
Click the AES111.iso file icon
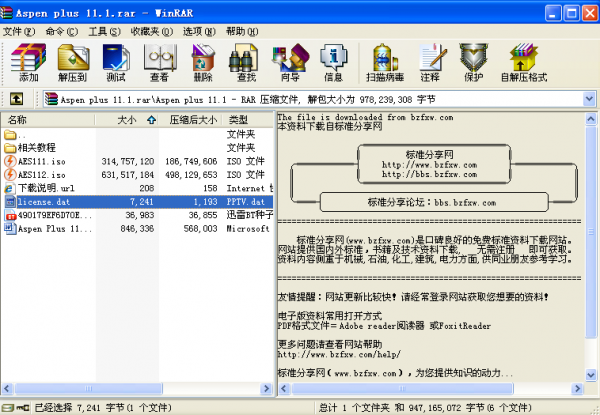click(10, 161)
